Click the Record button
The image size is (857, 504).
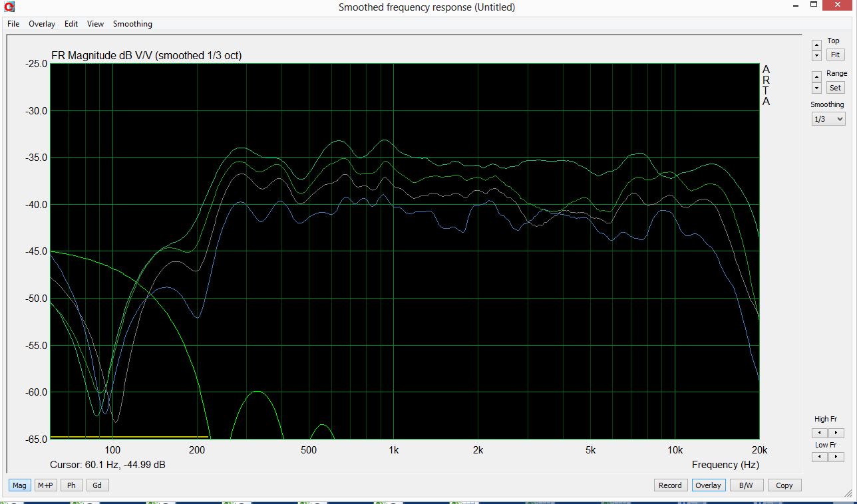click(x=670, y=485)
